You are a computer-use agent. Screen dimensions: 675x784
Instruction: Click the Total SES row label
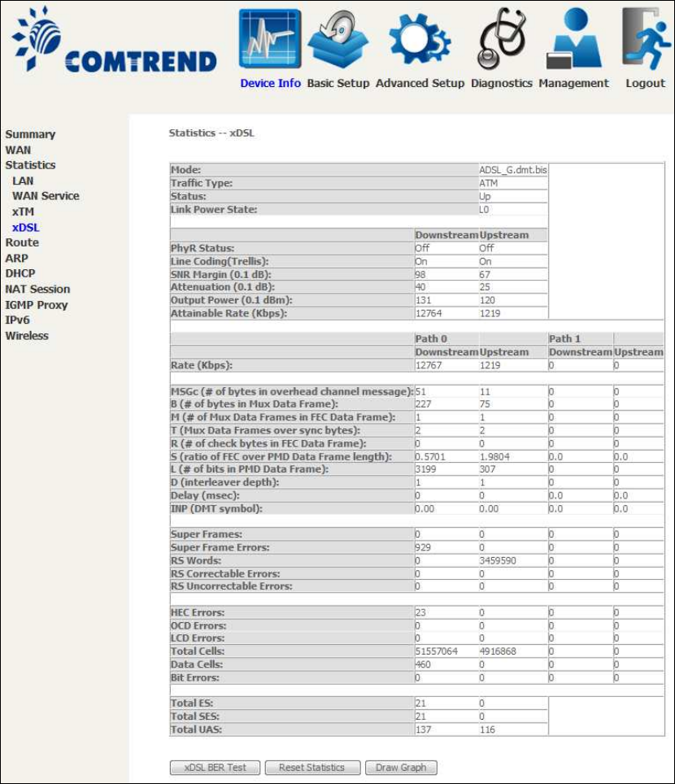195,716
